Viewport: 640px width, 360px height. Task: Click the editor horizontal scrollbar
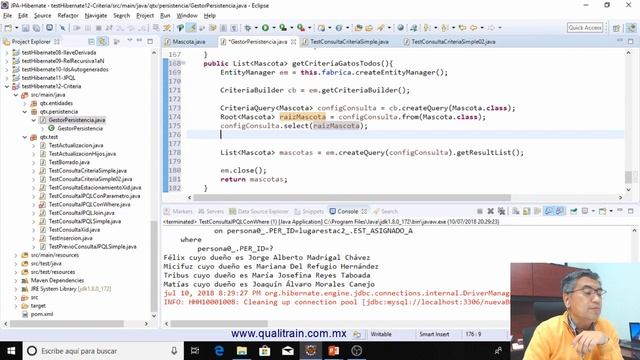pyautogui.click(x=352, y=198)
